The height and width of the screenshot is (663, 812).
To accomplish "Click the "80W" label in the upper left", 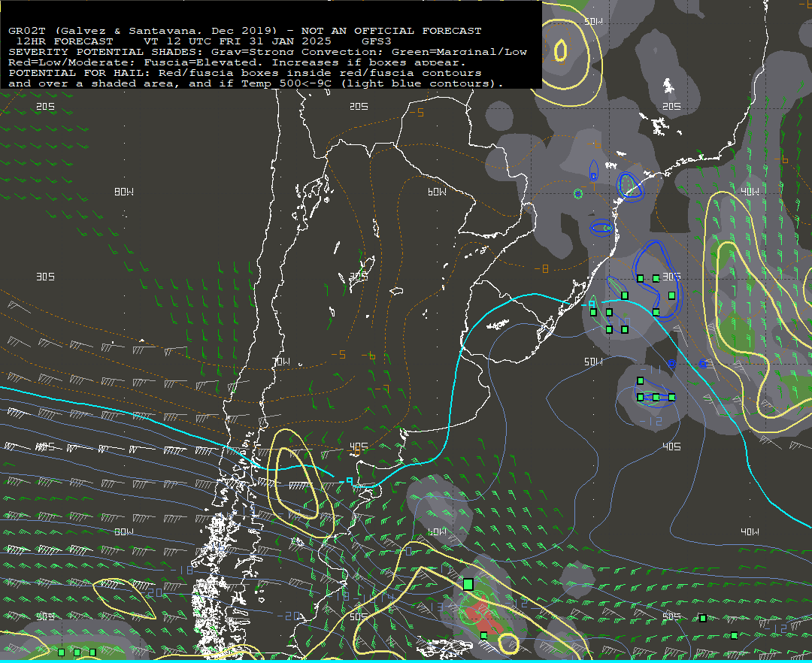I will (124, 192).
